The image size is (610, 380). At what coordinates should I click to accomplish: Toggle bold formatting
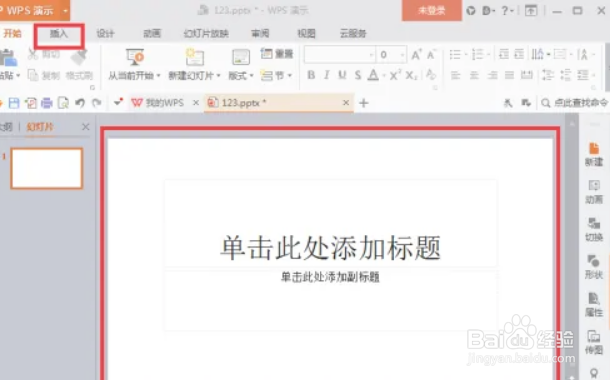click(x=311, y=75)
